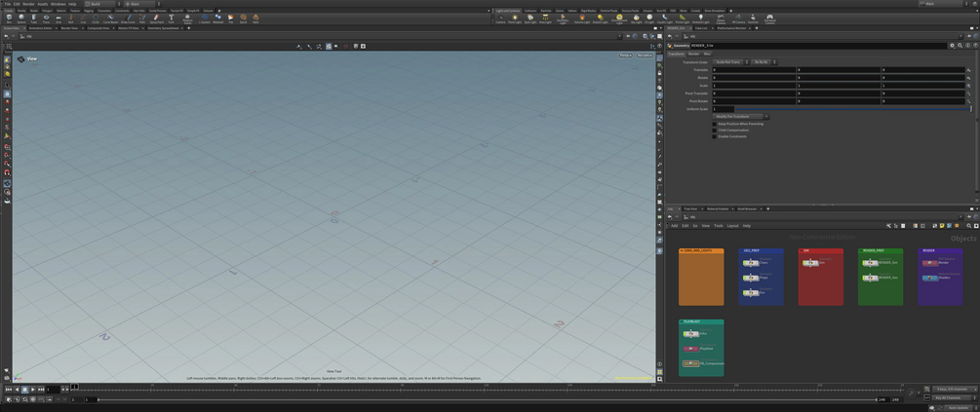Add a Spot Light from the shelf

point(530,19)
